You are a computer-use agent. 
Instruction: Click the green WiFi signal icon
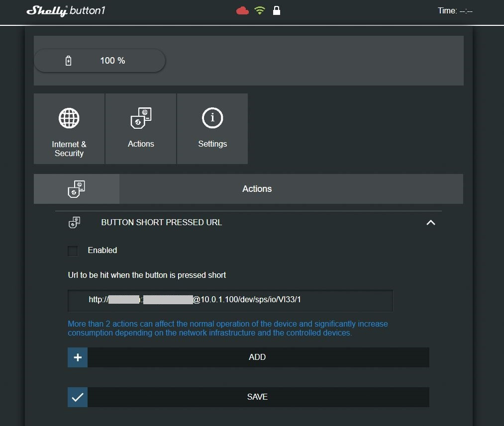click(260, 10)
